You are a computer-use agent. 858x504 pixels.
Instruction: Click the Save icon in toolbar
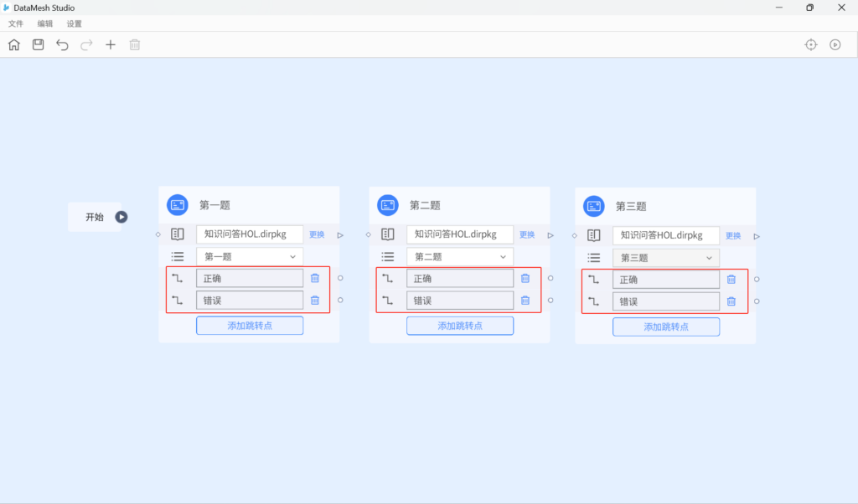point(39,45)
